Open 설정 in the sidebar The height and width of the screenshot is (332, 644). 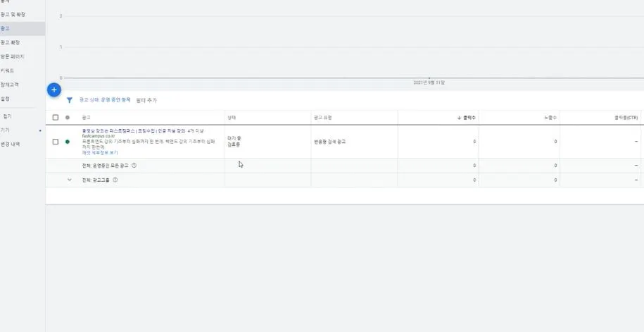point(5,99)
